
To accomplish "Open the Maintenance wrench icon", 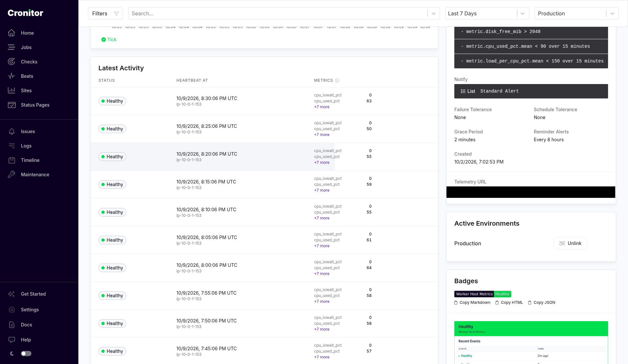I will (x=12, y=175).
